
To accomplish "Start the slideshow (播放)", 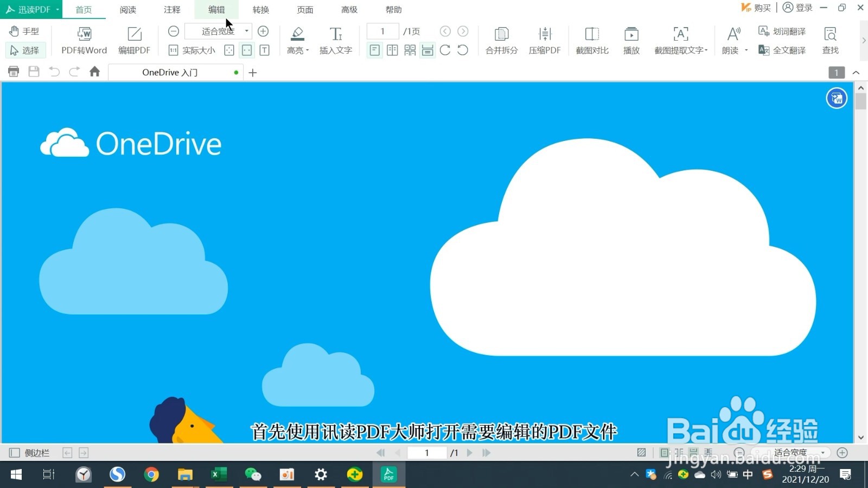I will point(631,41).
